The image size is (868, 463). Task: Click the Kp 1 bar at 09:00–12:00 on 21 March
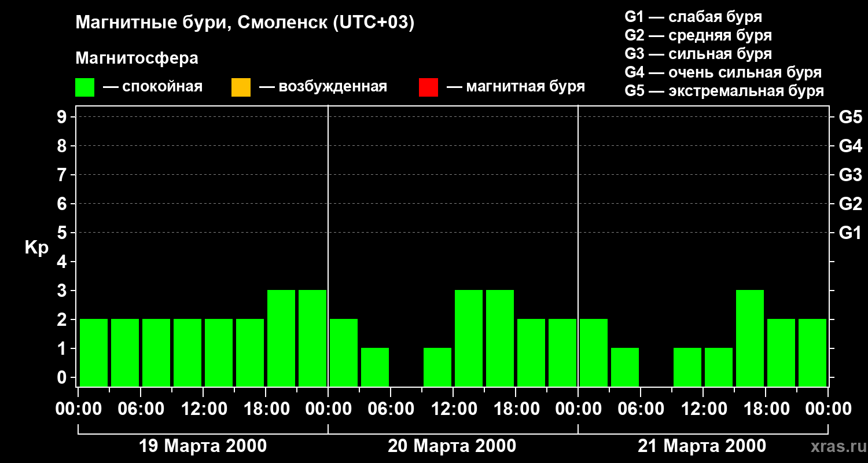(x=687, y=367)
